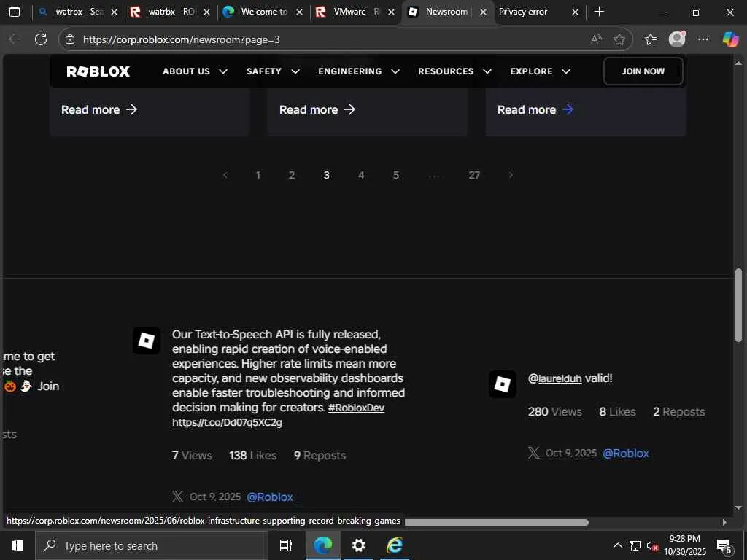Open the t.co/Dd07q5XC2g link
The height and width of the screenshot is (560, 747).
point(228,422)
